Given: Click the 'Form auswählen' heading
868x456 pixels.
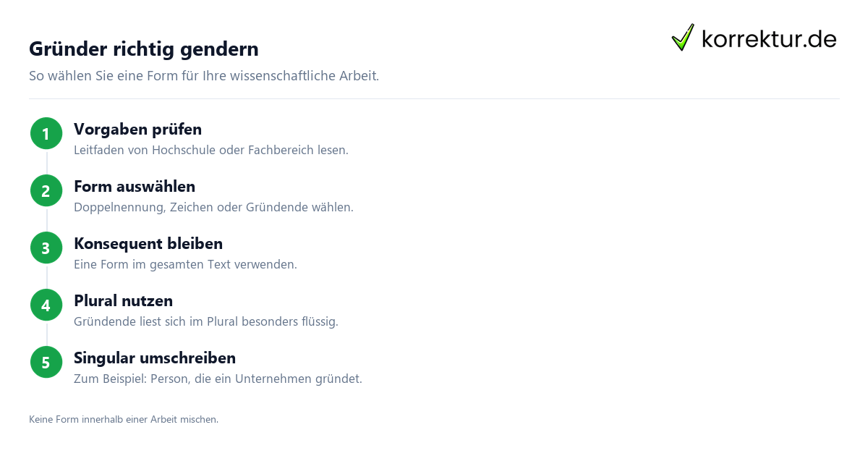Looking at the screenshot, I should click(x=135, y=187).
